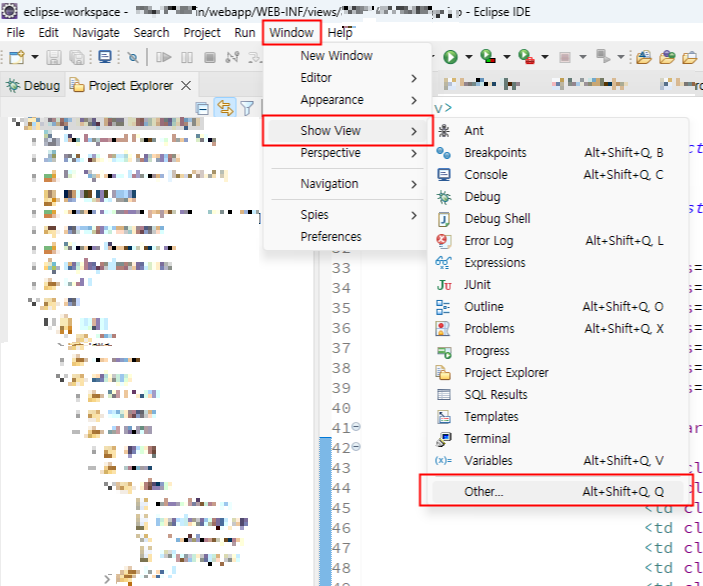Toggle fold marker on line 41
This screenshot has height=586, width=703.
(356, 426)
